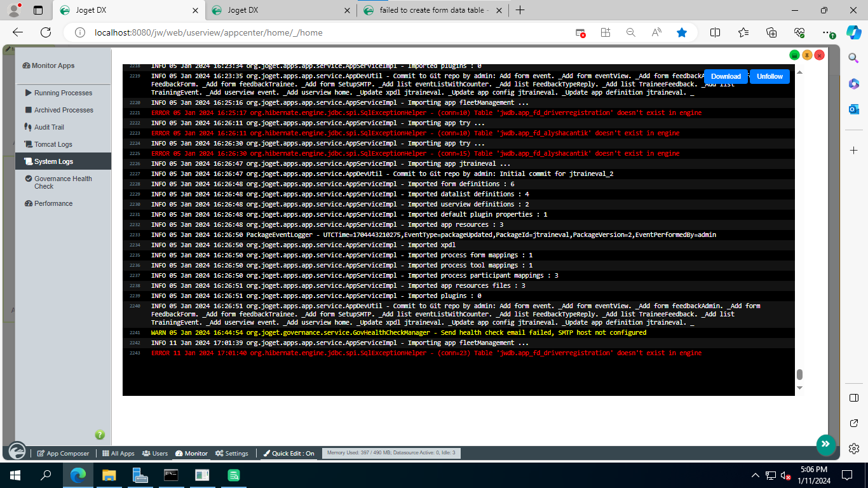Close the first Joget DX tab
The width and height of the screenshot is (868, 488).
(195, 10)
